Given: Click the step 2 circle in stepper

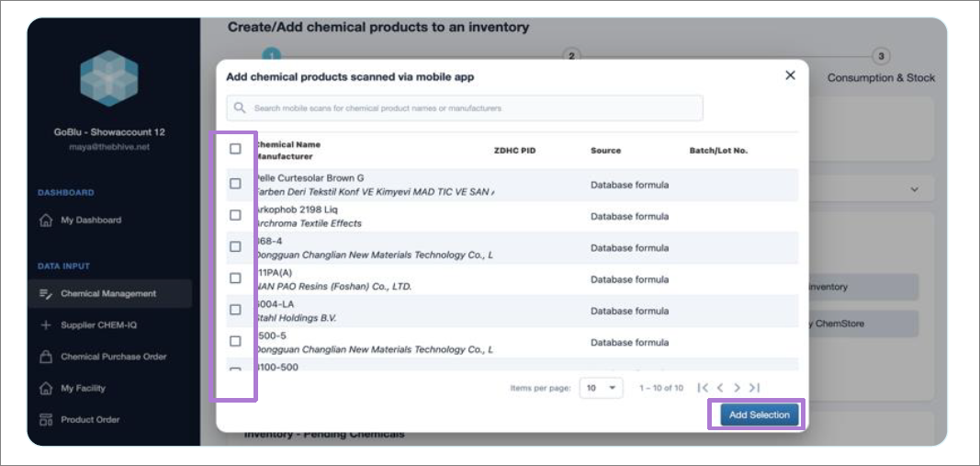Looking at the screenshot, I should tap(570, 56).
